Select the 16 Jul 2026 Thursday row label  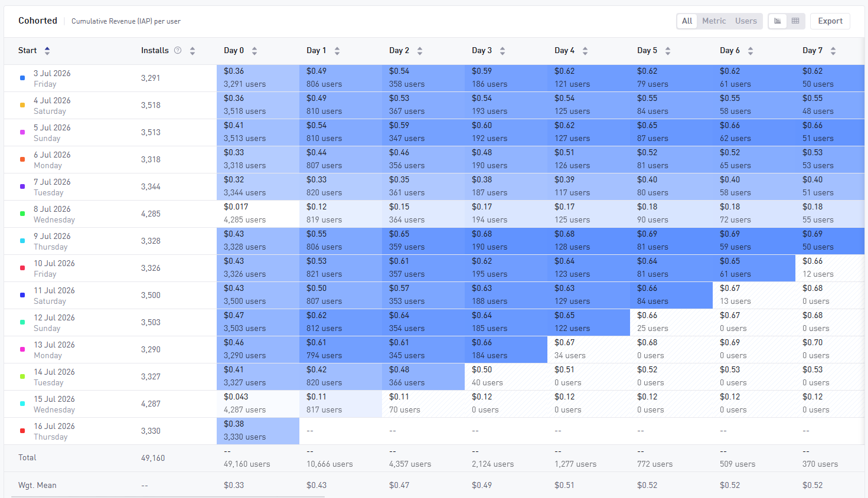pyautogui.click(x=54, y=431)
